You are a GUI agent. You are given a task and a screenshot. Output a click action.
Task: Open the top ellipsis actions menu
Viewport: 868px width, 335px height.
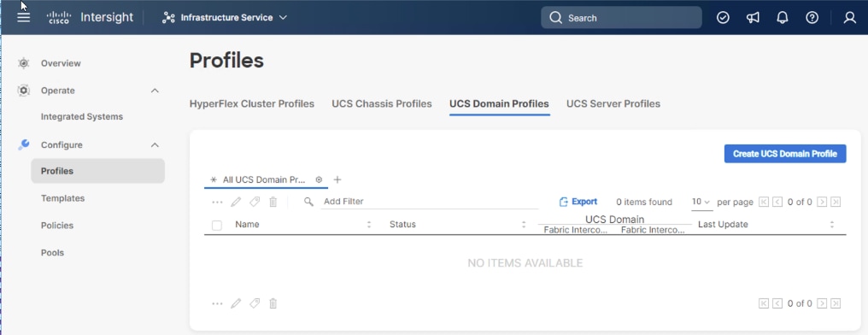[218, 202]
